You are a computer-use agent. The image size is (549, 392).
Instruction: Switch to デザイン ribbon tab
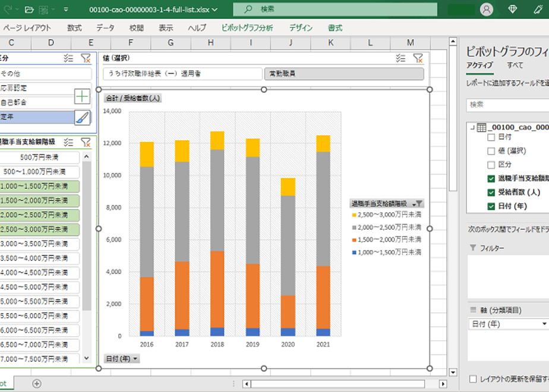[x=301, y=28]
